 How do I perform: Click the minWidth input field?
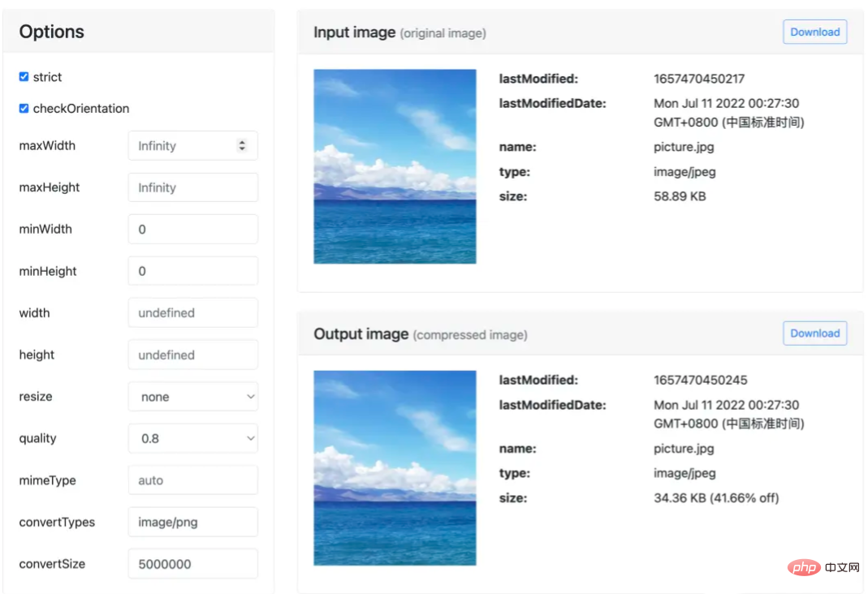click(x=192, y=230)
